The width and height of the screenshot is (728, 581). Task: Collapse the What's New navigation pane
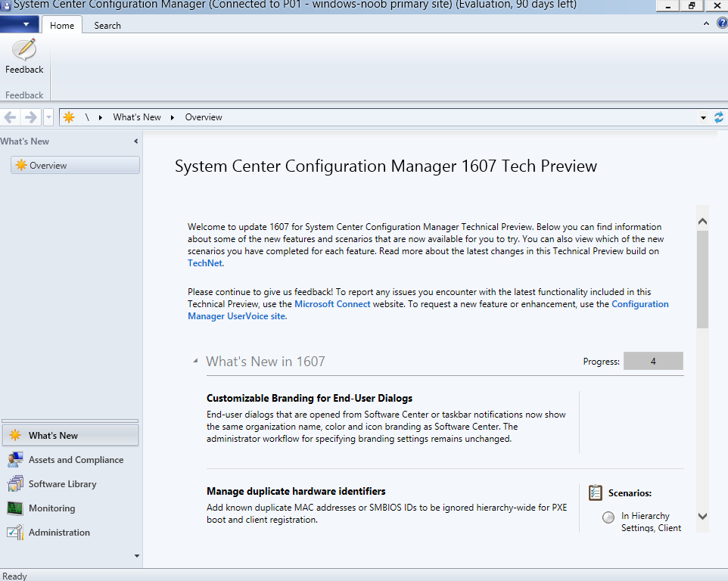[135, 141]
